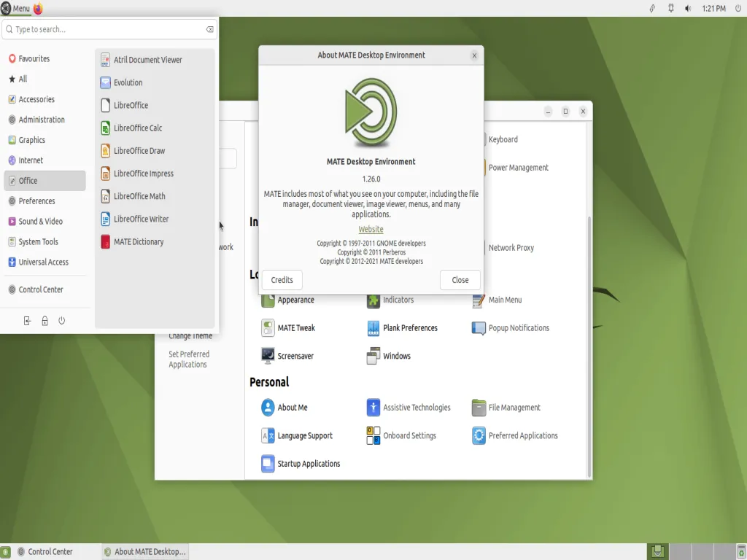Click the Control Center vertical scrollbar
This screenshot has width=747, height=560.
tap(589, 346)
